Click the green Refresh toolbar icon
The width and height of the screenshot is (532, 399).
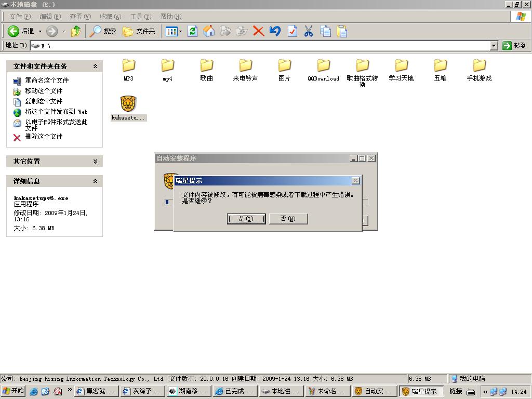click(192, 31)
